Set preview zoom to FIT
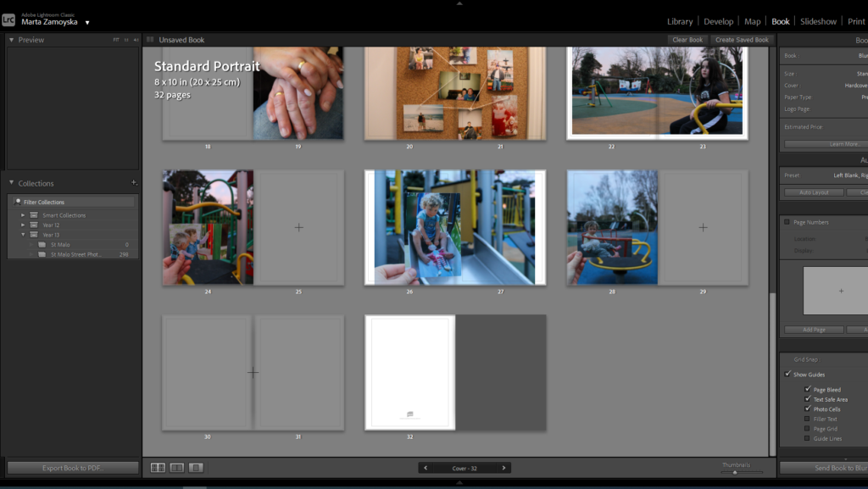 point(116,40)
